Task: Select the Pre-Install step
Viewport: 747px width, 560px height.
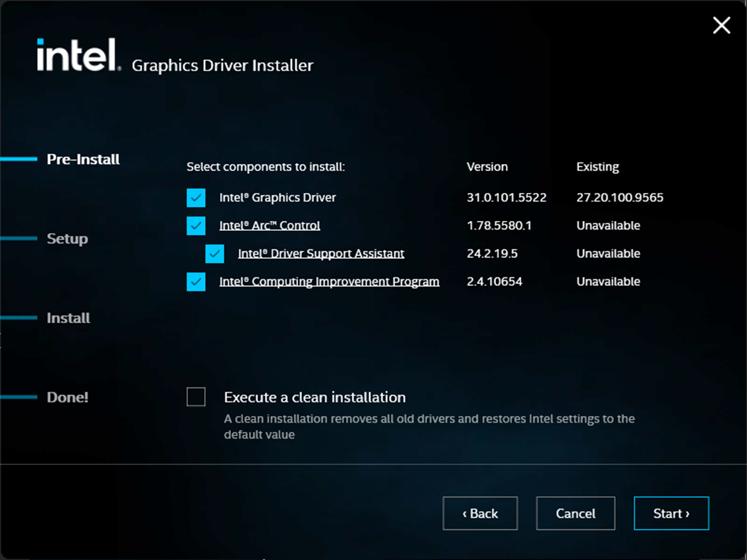Action: 83,159
